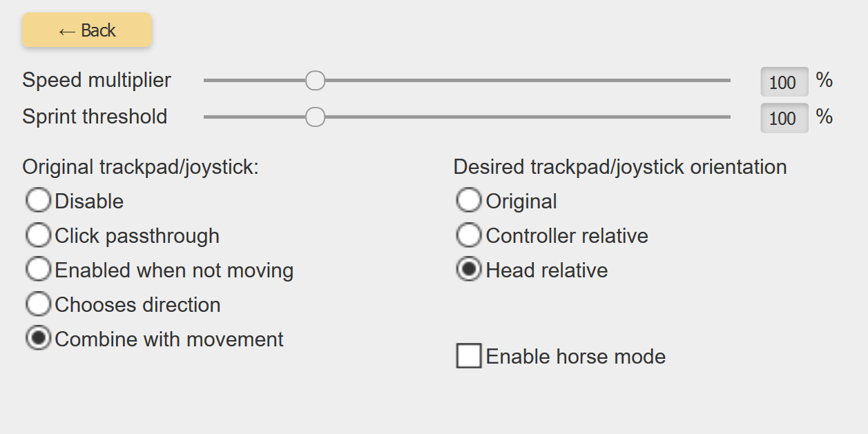Screen dimensions: 868x434
Task: Click the Sprint threshold percentage field
Action: [784, 118]
